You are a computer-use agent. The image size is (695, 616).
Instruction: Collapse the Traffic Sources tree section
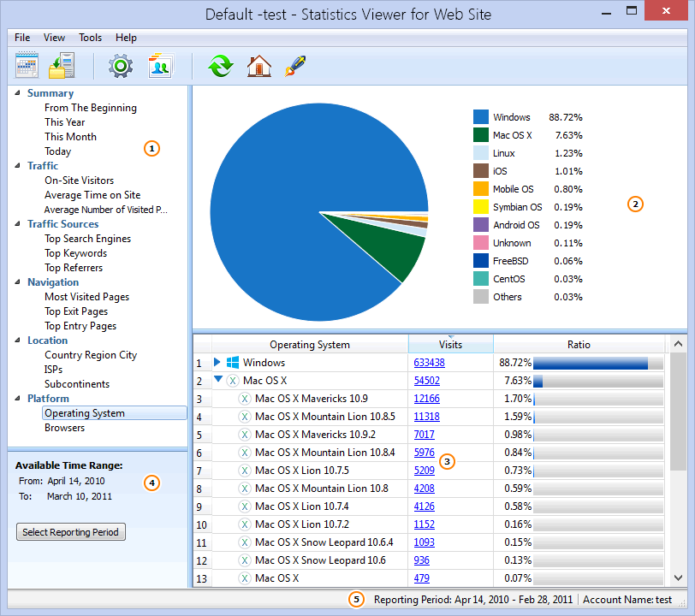click(18, 224)
